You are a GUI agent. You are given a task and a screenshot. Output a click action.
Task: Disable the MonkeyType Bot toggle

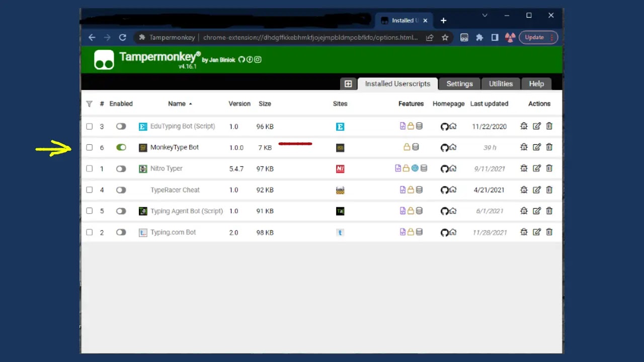tap(121, 147)
